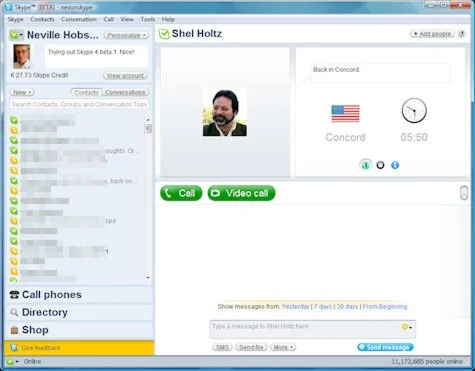The height and width of the screenshot is (371, 475).
Task: Click the Send message button
Action: (385, 347)
